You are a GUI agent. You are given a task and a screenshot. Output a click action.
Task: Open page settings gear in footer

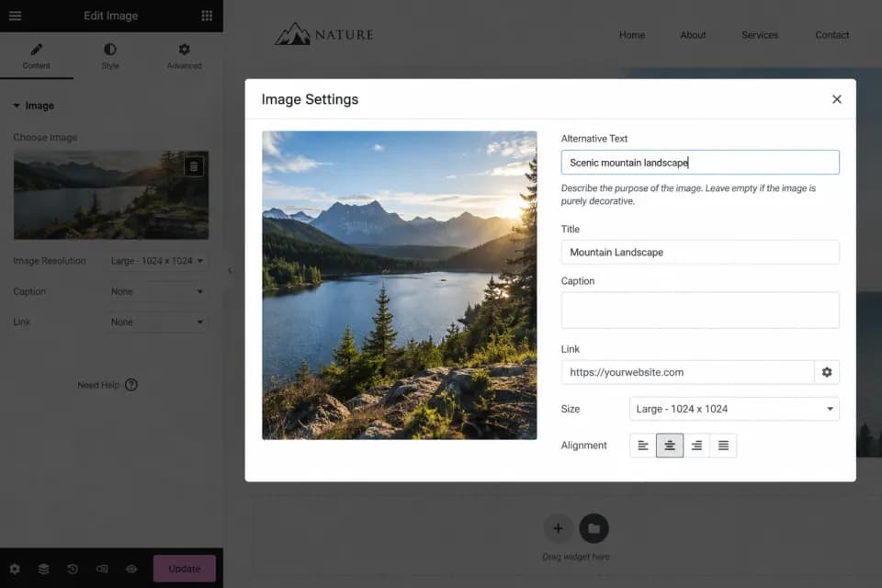16,569
